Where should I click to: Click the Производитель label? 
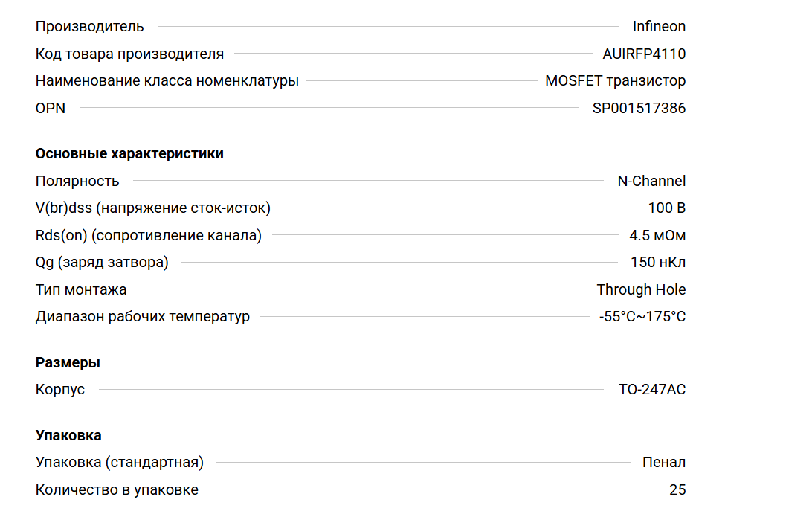(x=90, y=27)
